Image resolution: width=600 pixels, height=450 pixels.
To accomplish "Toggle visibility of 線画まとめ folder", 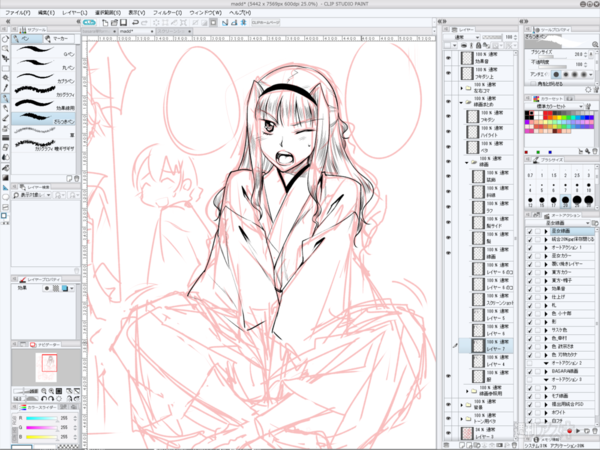I will (x=448, y=101).
